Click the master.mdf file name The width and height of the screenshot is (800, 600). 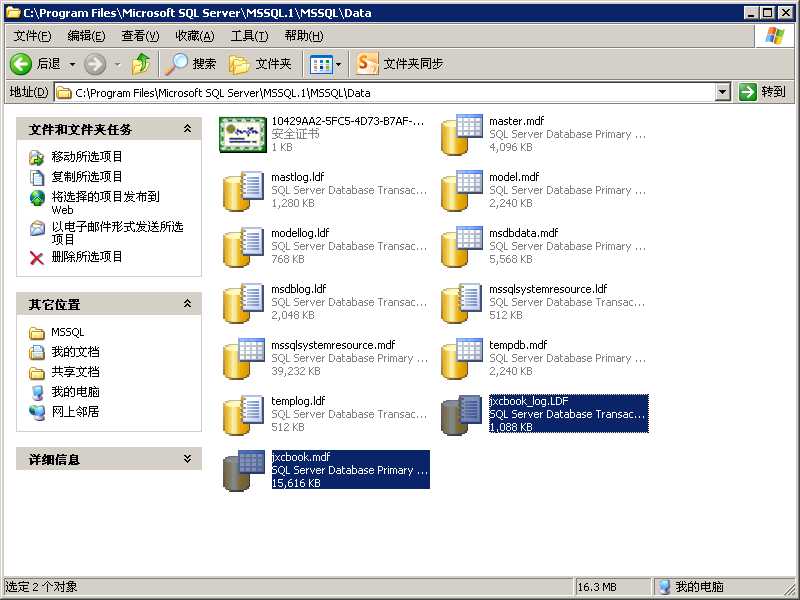(x=516, y=121)
